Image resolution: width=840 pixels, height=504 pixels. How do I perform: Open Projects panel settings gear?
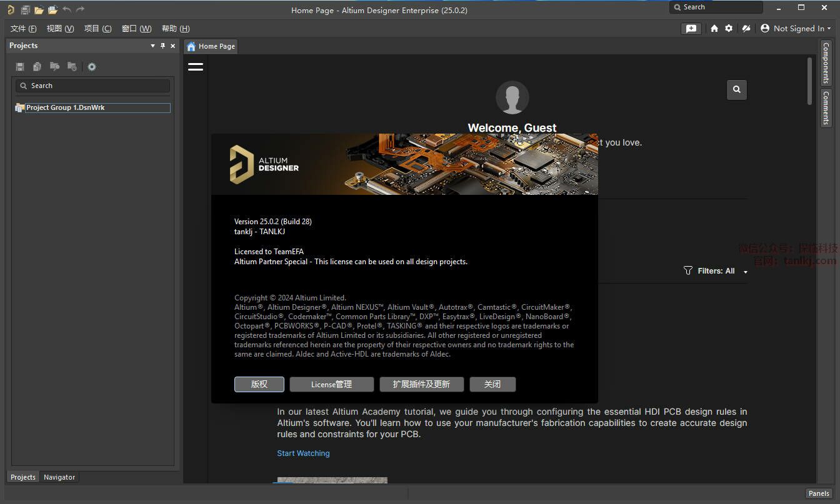92,67
